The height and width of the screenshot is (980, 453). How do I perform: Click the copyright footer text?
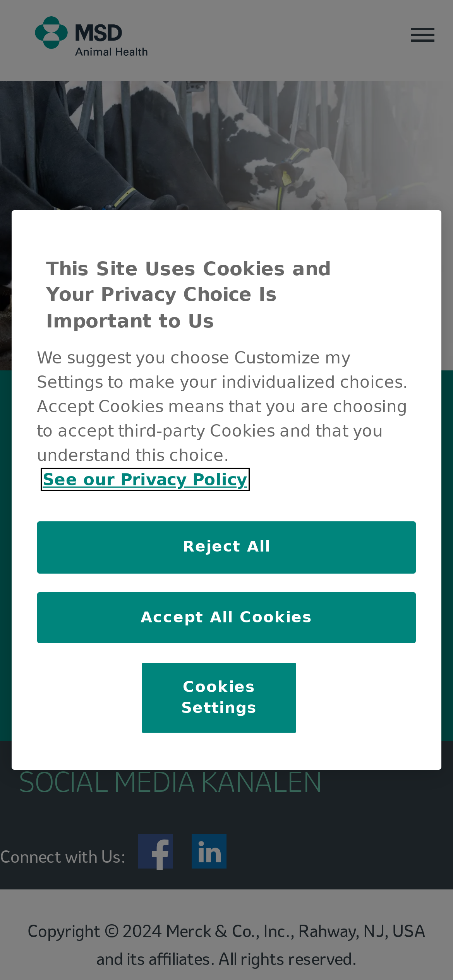226,945
